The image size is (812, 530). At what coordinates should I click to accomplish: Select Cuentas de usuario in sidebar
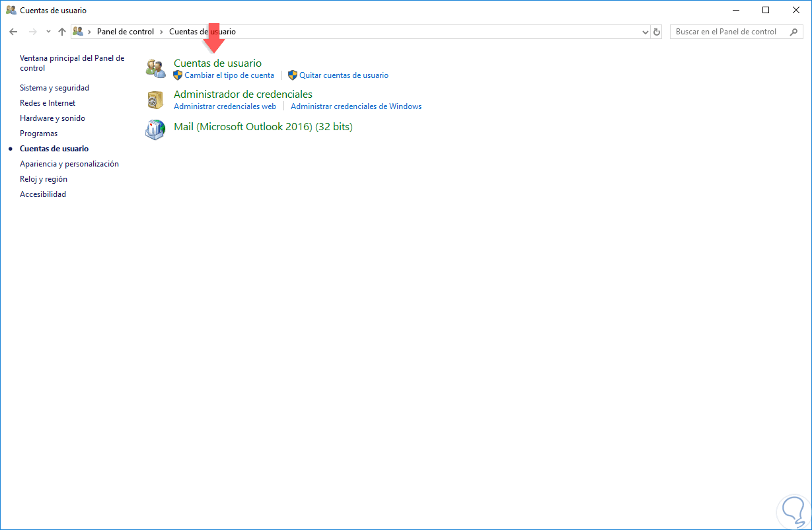(54, 149)
